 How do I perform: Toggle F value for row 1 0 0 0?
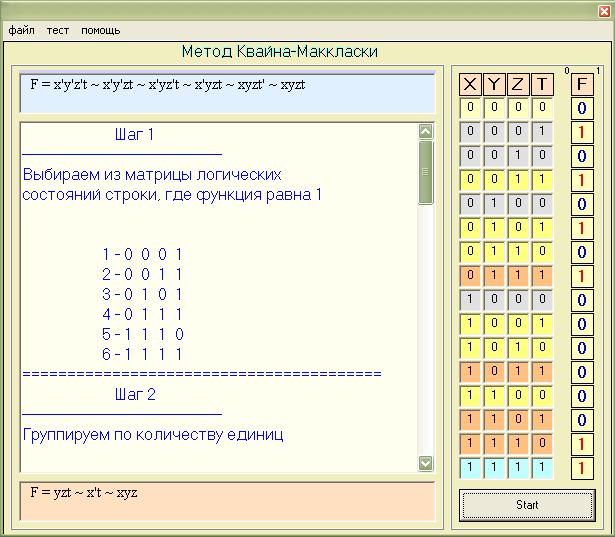[x=581, y=299]
